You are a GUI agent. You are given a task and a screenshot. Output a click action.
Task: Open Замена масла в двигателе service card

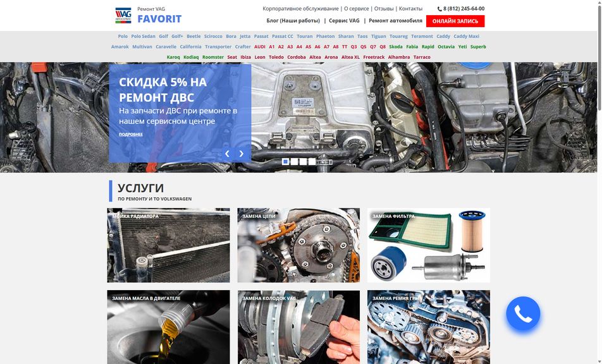point(169,327)
